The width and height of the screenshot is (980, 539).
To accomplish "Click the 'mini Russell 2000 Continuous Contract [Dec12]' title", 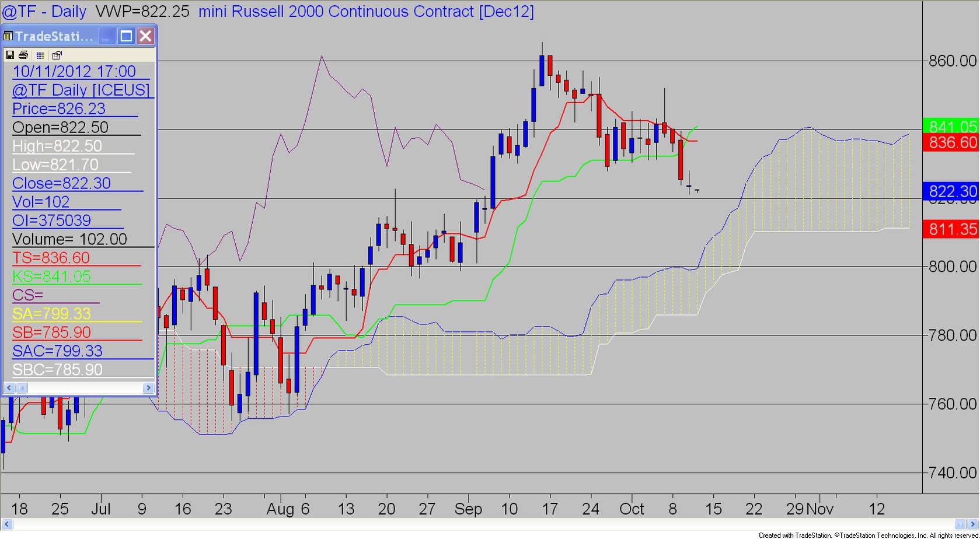I will (x=366, y=12).
